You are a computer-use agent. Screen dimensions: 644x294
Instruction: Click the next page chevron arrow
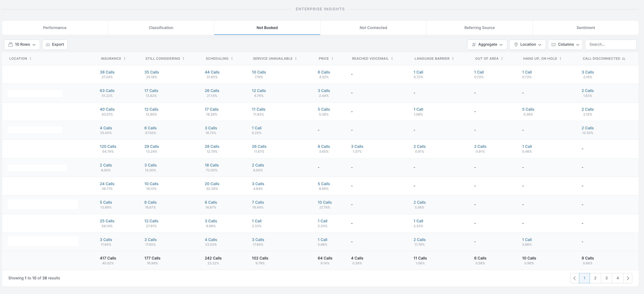point(628,278)
